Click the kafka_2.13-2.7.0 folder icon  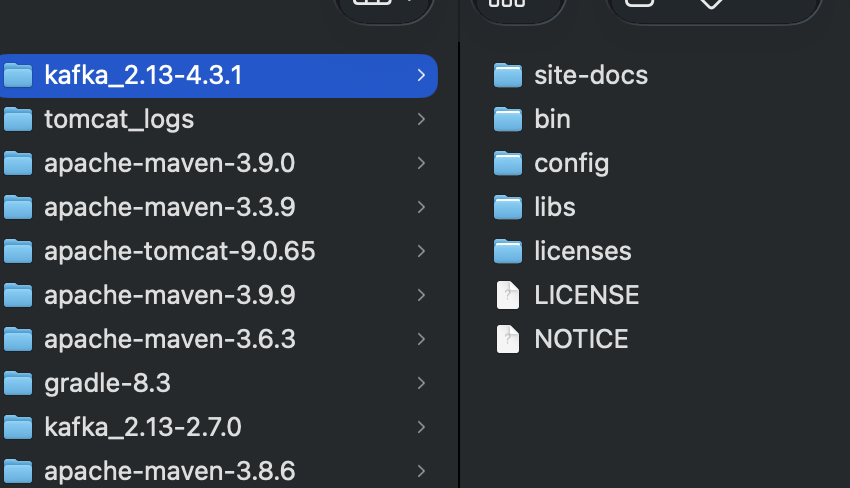(18, 427)
